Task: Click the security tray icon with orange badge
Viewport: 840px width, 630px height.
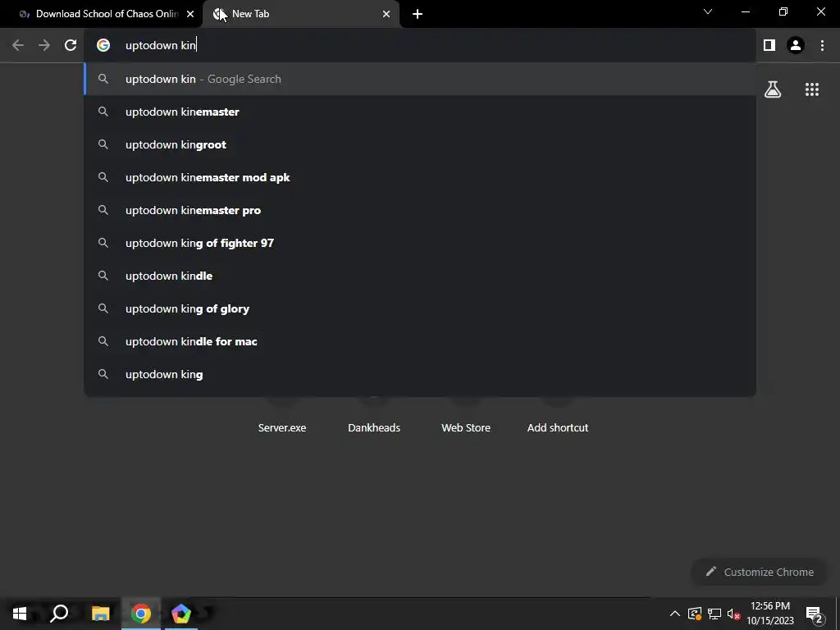Action: pyautogui.click(x=695, y=614)
